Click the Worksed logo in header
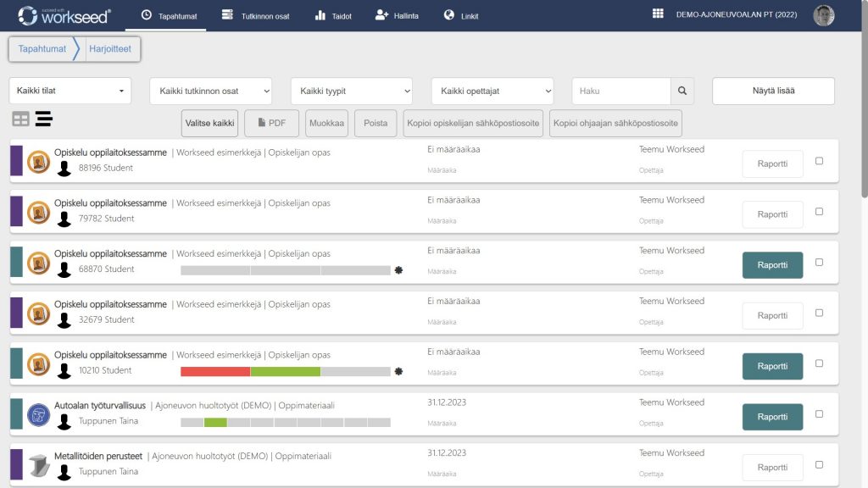 click(64, 14)
